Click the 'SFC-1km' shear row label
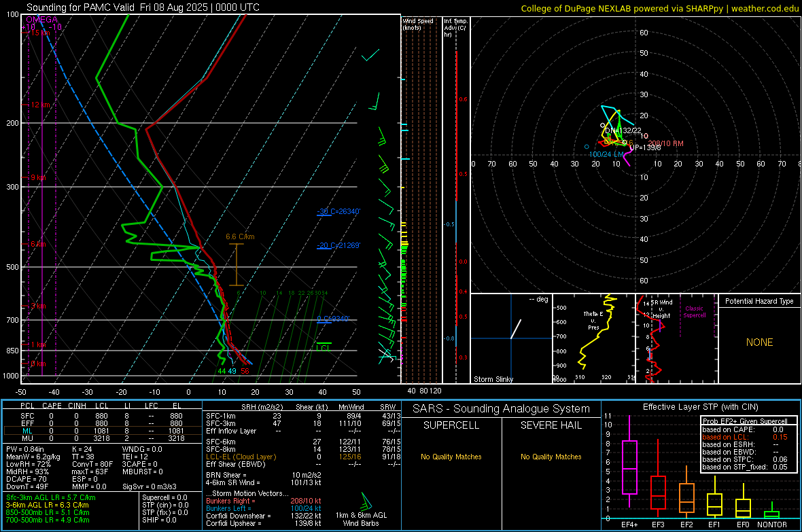The image size is (802, 532). 220,416
